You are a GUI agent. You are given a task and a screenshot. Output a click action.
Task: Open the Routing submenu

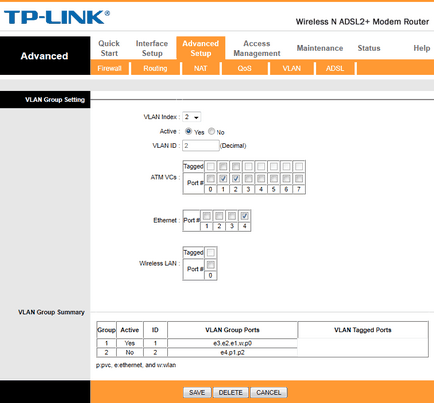point(155,68)
